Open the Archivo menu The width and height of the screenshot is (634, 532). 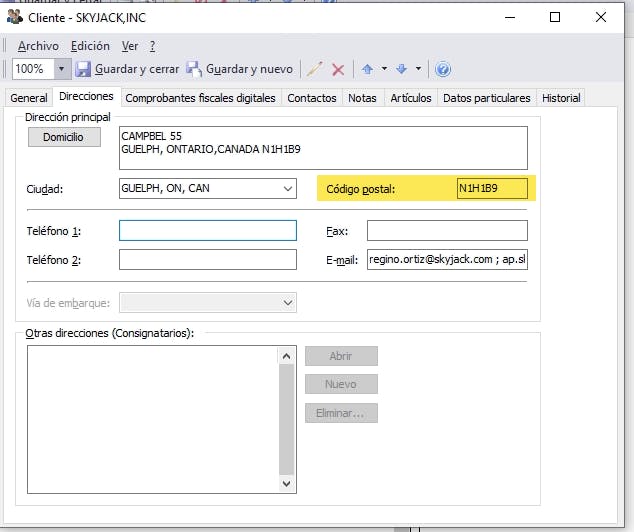[x=38, y=46]
